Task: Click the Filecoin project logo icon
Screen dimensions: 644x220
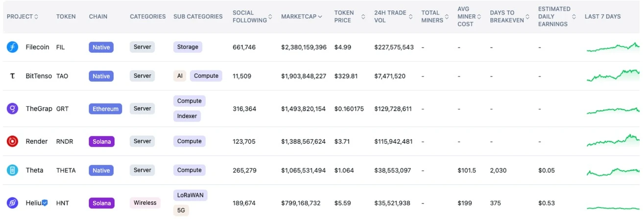Action: [12, 47]
